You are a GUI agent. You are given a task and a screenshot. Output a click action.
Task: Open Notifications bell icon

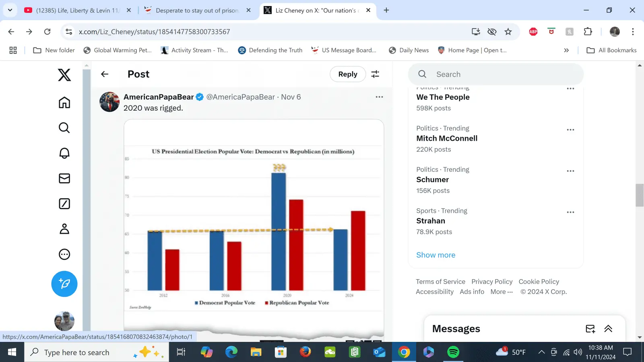pos(64,153)
